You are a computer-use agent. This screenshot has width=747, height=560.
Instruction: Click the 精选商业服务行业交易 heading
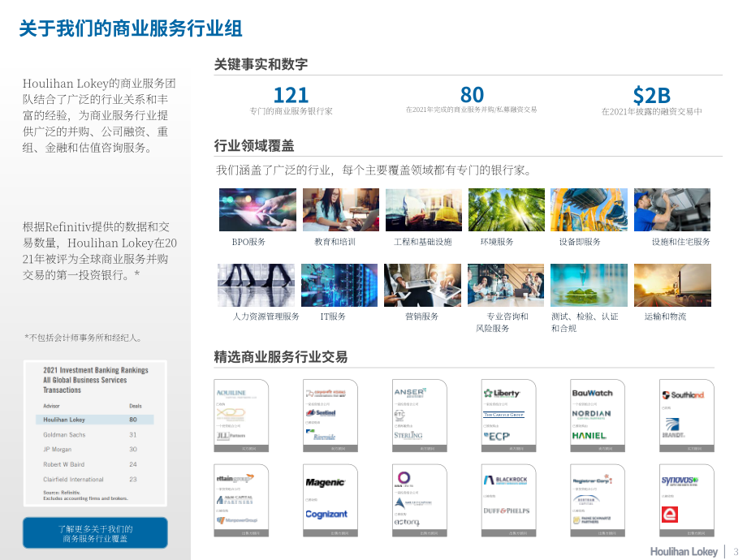pos(281,356)
